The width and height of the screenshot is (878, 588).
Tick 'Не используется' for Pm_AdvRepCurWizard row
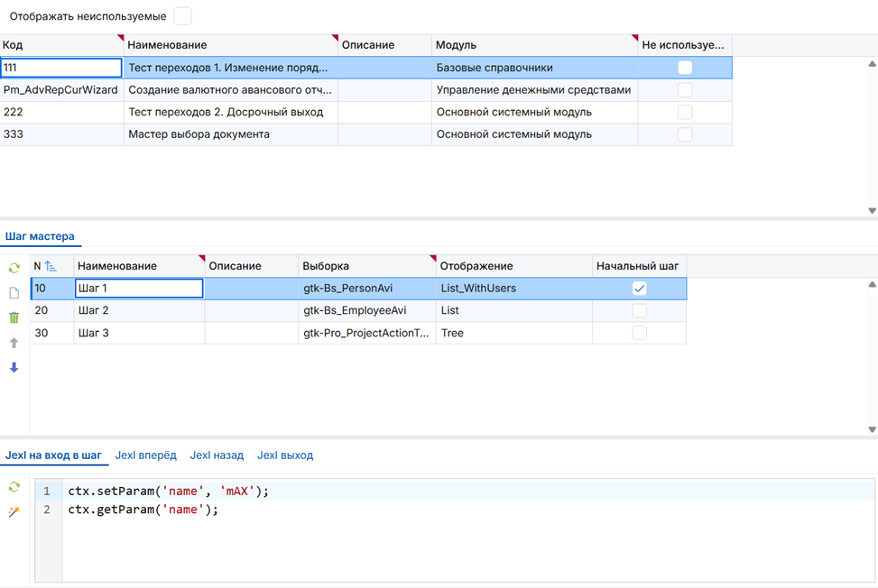[685, 90]
